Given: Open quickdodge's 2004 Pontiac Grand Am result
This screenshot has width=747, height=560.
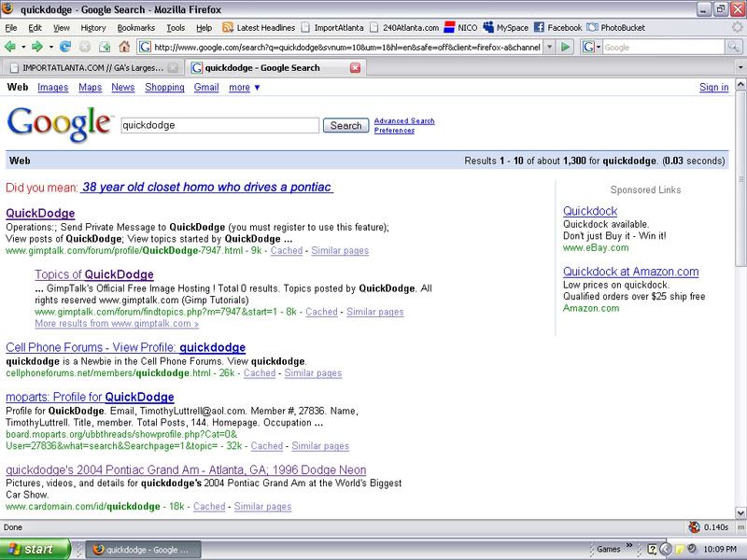Looking at the screenshot, I should (x=186, y=469).
